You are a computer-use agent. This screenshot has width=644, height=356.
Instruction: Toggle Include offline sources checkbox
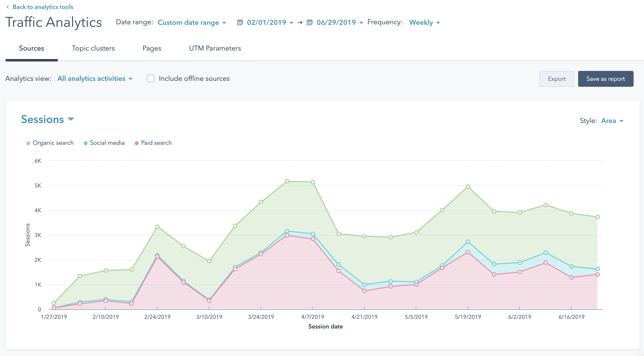(x=151, y=79)
